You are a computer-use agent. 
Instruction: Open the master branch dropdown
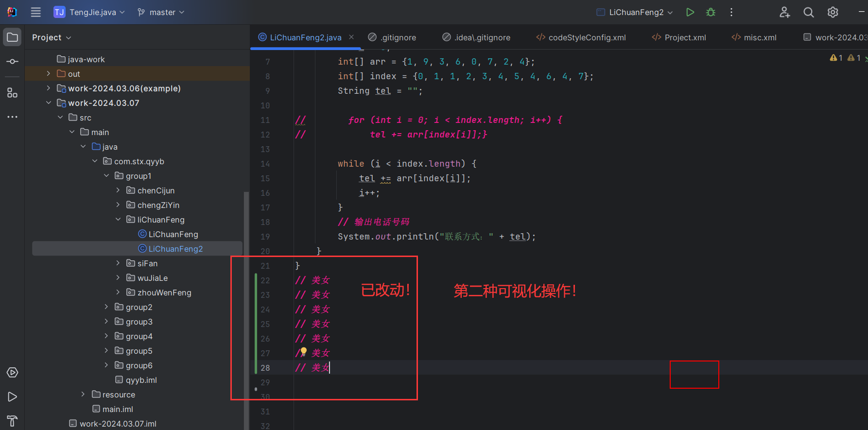161,12
